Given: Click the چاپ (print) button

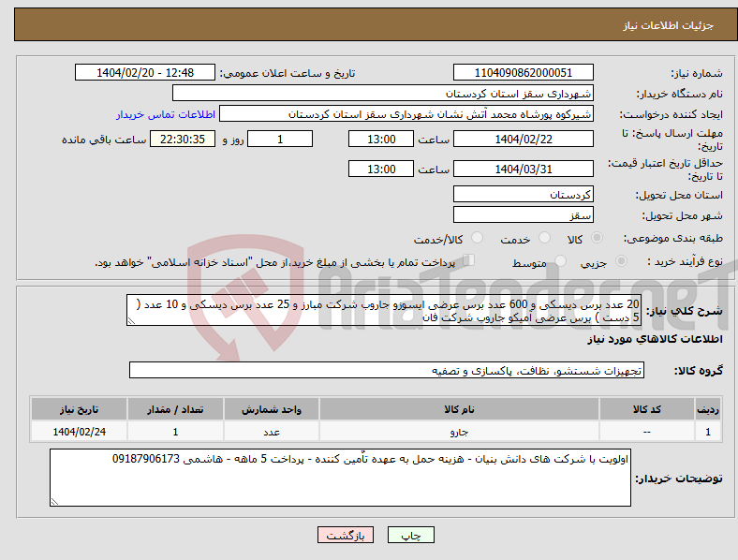Looking at the screenshot, I should click(410, 535).
